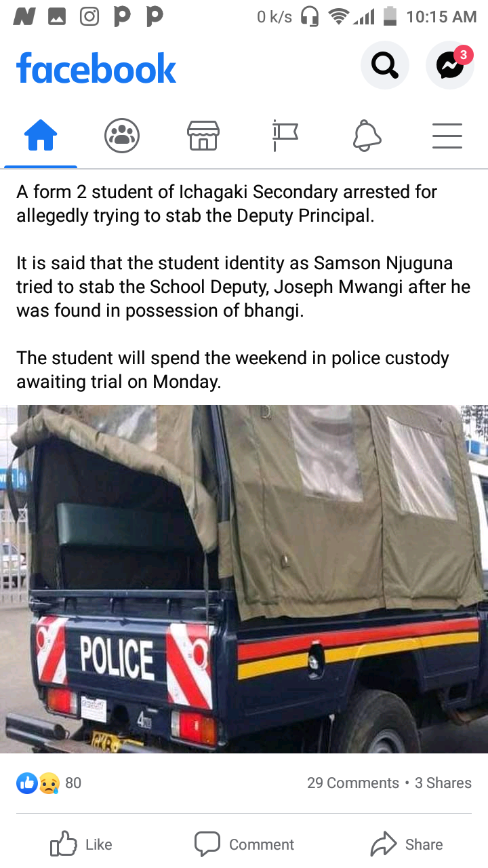This screenshot has width=488, height=868.
Task: Tap the Instagram notification icon in status bar
Action: click(89, 16)
